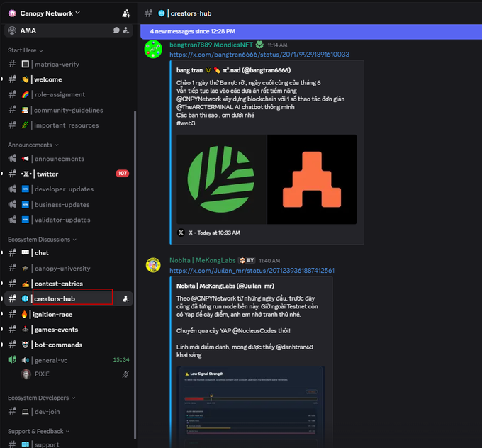This screenshot has height=448, width=482.
Task: Click the 107 unread badge on twitter
Action: (x=123, y=174)
